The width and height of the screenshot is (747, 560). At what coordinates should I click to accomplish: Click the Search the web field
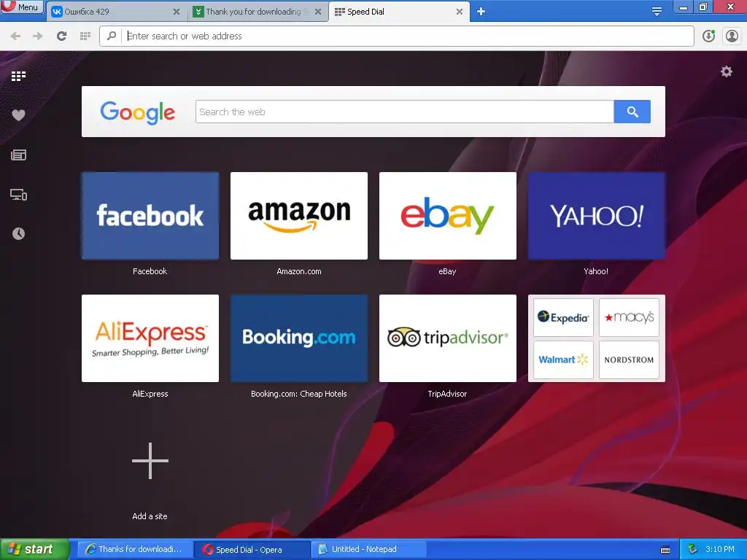pyautogui.click(x=404, y=112)
